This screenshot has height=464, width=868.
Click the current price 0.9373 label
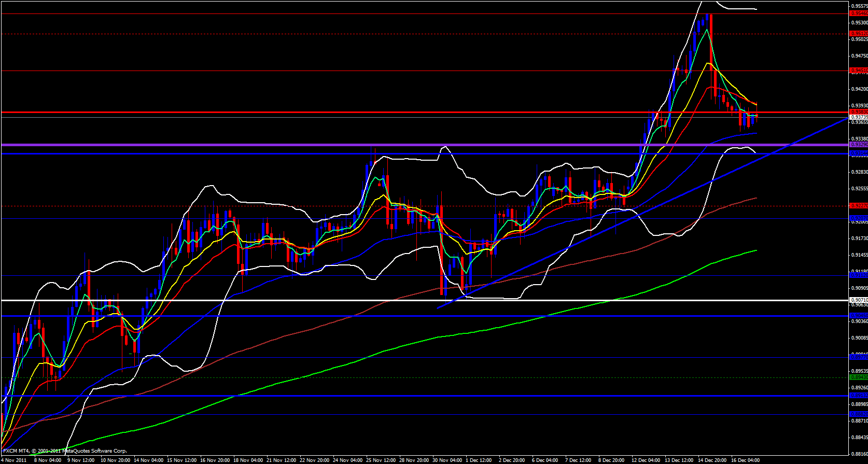point(859,117)
